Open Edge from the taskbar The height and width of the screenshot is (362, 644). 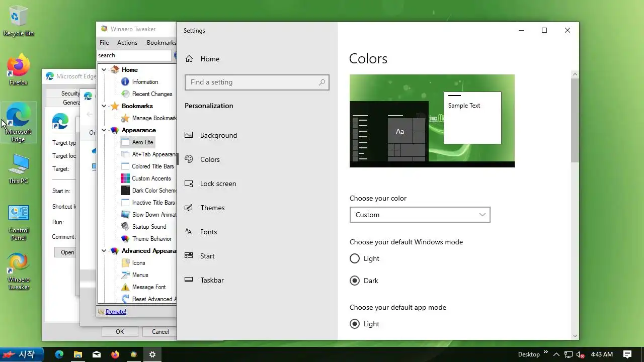pyautogui.click(x=59, y=354)
